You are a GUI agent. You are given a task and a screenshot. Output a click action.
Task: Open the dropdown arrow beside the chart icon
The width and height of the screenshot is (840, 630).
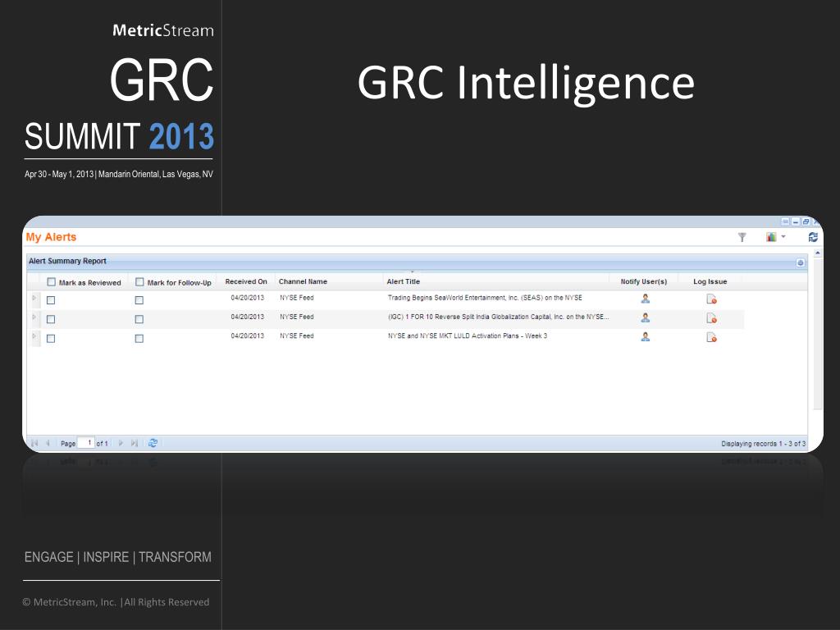coord(783,236)
